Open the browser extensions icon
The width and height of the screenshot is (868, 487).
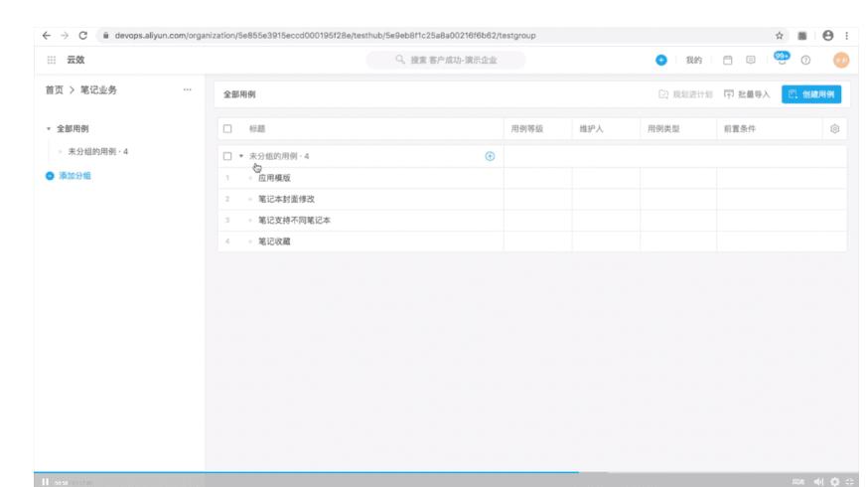(802, 36)
